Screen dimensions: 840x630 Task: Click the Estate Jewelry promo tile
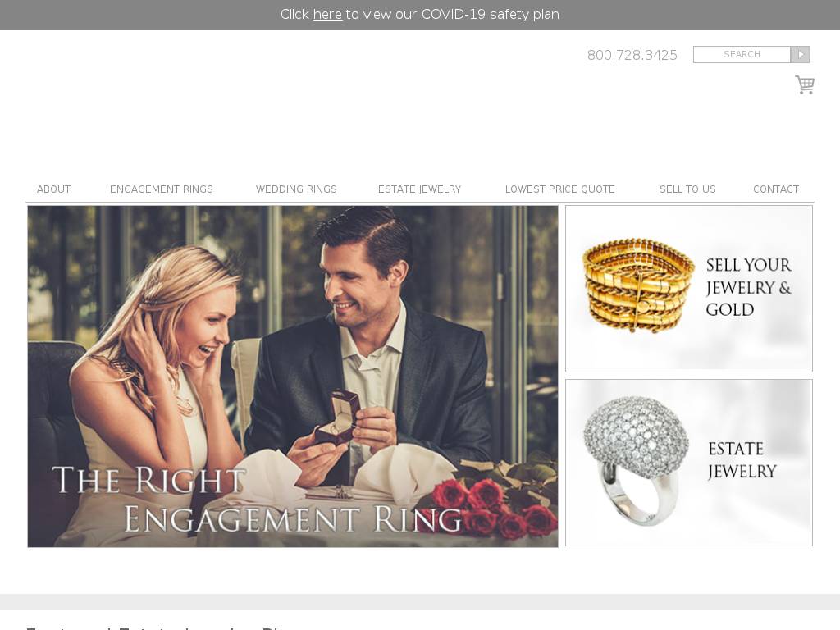point(689,463)
